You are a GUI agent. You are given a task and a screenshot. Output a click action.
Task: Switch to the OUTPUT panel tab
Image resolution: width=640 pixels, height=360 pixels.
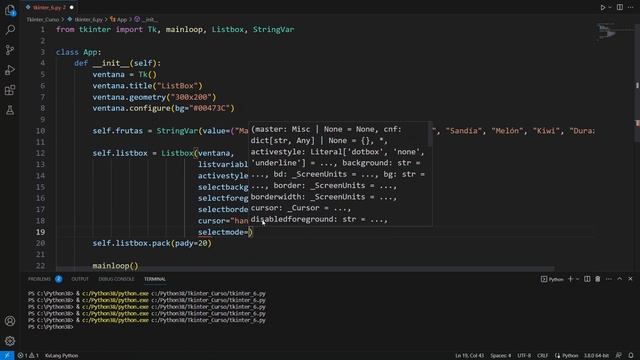coord(80,279)
